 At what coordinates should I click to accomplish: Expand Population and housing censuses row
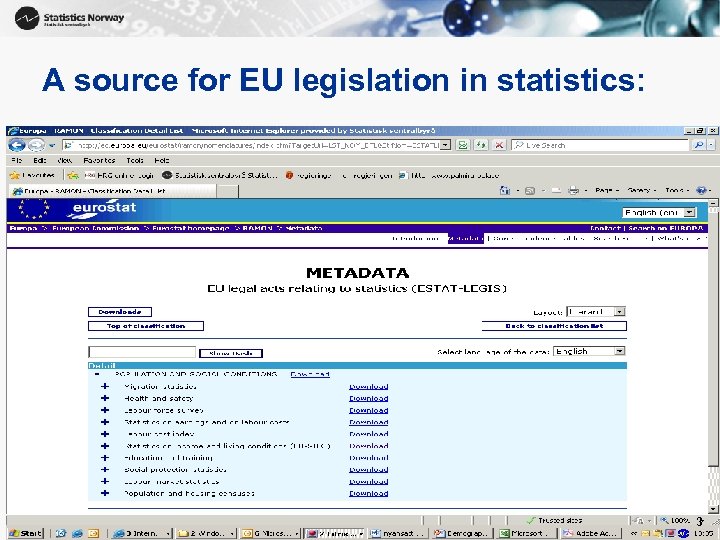pos(105,493)
